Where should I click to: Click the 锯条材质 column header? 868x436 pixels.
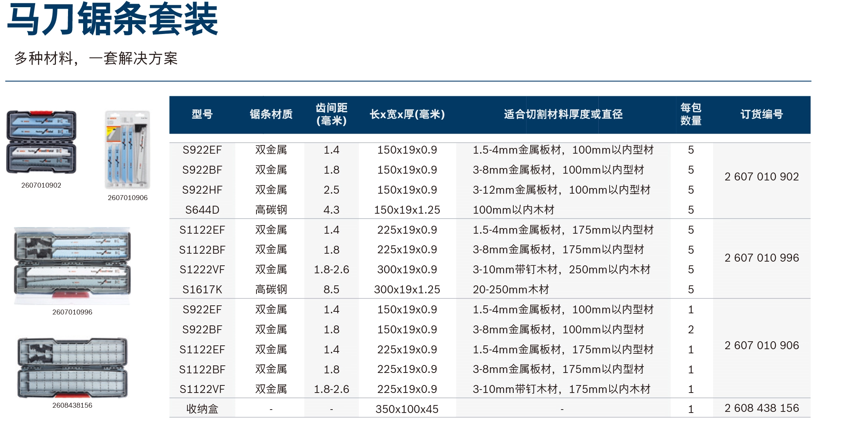click(x=271, y=114)
